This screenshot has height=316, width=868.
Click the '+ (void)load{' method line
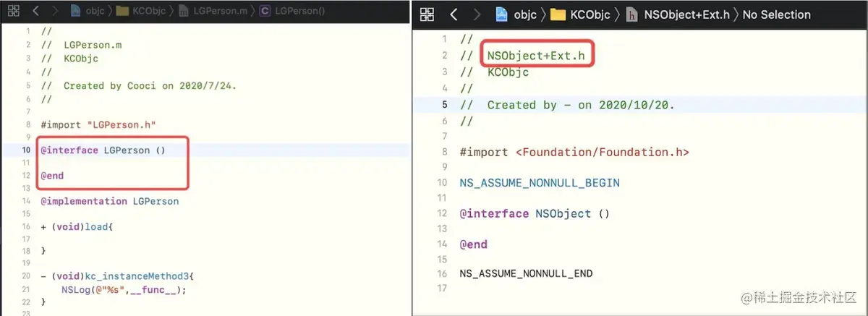(77, 226)
